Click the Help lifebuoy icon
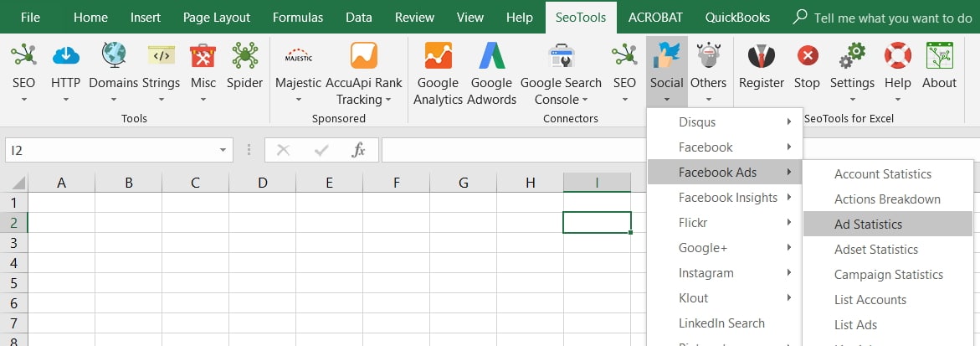Viewport: 980px width, 346px height. pos(897,55)
